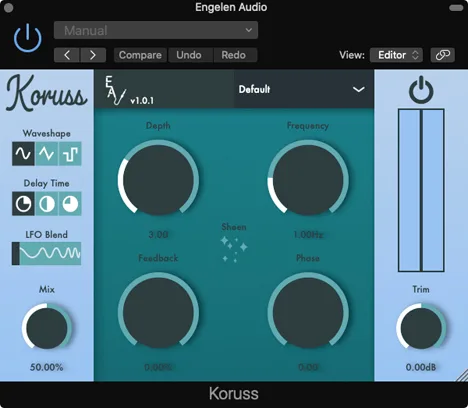Screen dimensions: 468x408
Task: Select the sine waveshape icon
Action: (x=23, y=154)
